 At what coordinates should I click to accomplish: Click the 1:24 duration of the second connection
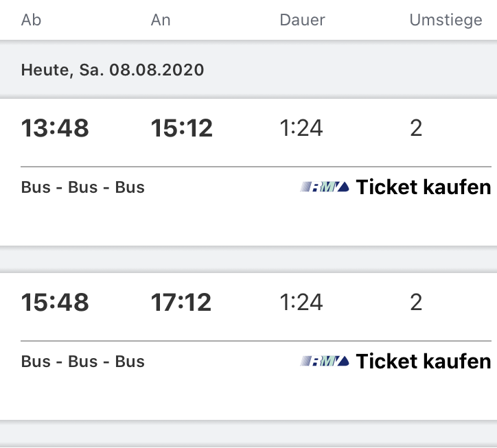point(301,303)
